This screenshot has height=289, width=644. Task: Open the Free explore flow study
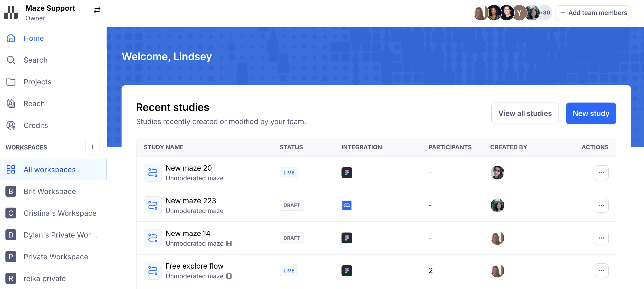point(194,266)
